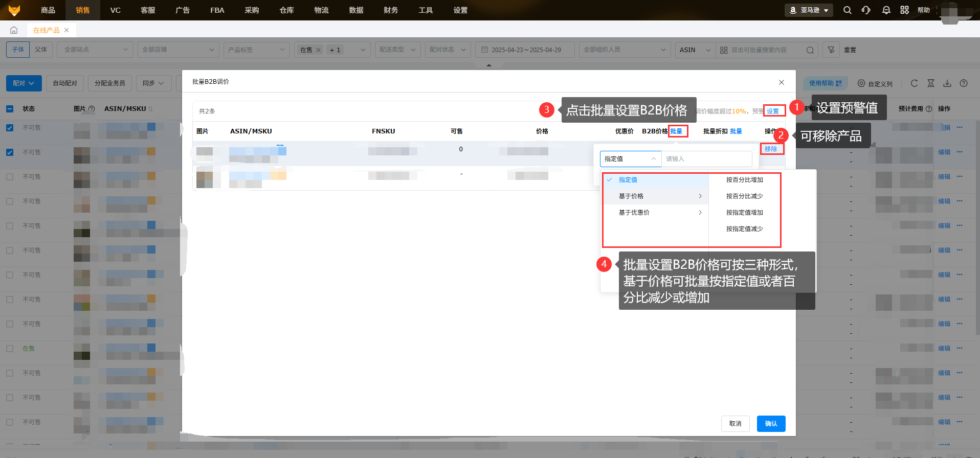Click the funnel filter icon
The image size is (980, 458).
click(831, 50)
